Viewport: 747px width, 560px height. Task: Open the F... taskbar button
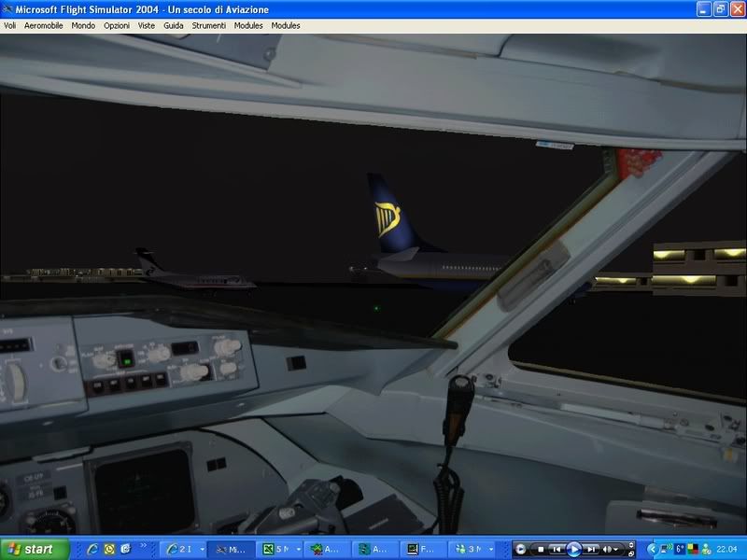point(422,549)
